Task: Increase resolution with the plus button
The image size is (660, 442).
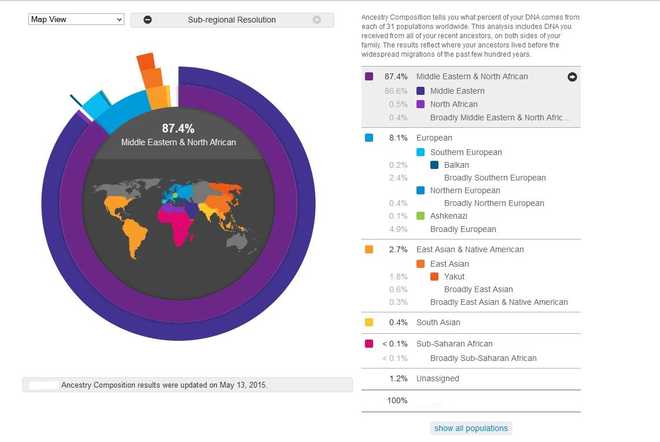Action: pos(317,20)
